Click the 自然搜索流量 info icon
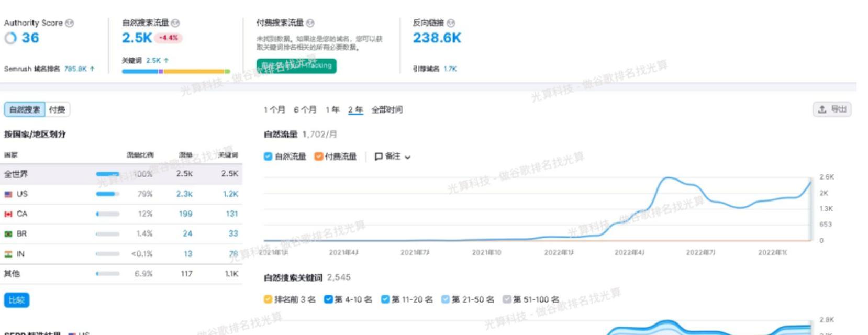The image size is (868, 335). coord(175,23)
